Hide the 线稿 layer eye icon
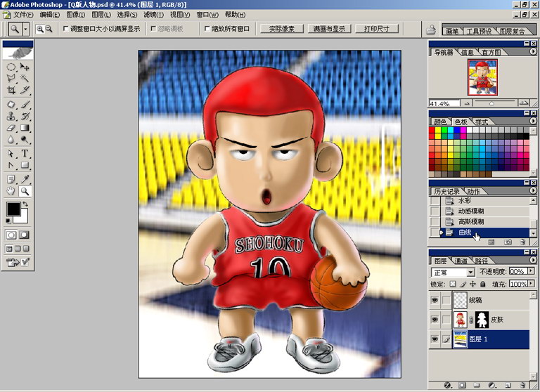The width and height of the screenshot is (540, 392). pos(435,300)
